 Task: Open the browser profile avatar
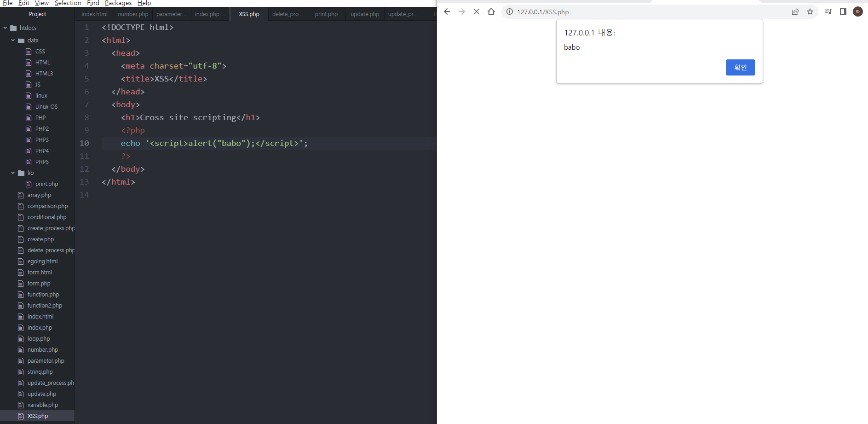(858, 12)
